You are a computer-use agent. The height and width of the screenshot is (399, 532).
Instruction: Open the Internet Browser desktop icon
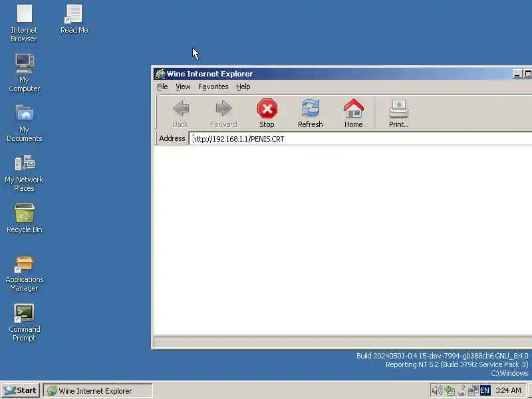click(x=24, y=23)
